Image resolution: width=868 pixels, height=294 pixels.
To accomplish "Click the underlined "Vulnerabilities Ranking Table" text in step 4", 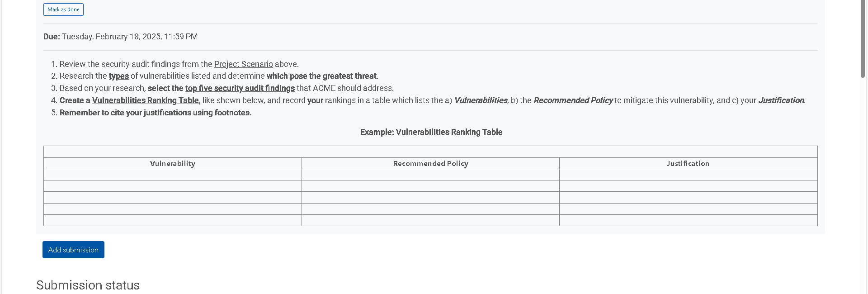I will tap(145, 100).
